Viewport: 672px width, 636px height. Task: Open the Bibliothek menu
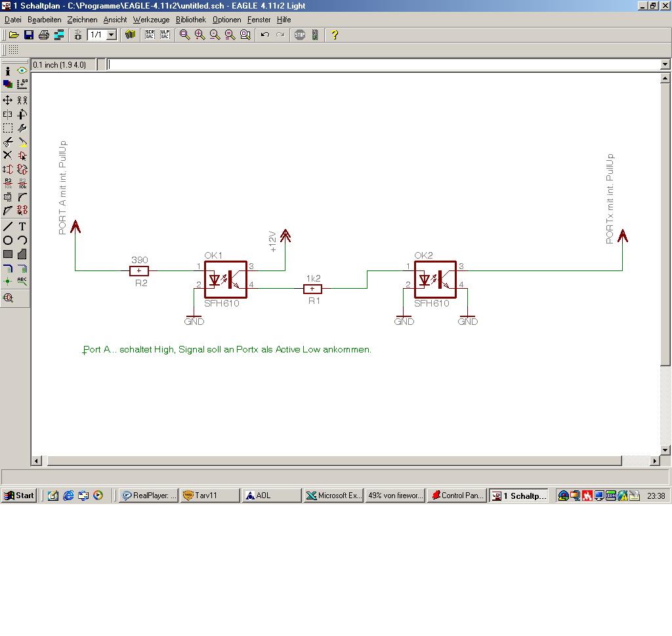click(191, 20)
